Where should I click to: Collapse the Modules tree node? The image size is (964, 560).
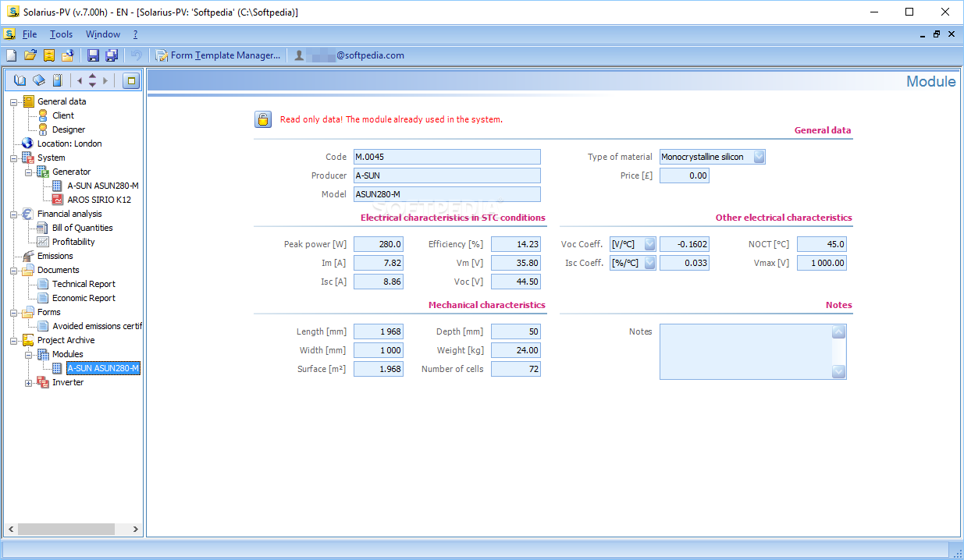pyautogui.click(x=29, y=354)
